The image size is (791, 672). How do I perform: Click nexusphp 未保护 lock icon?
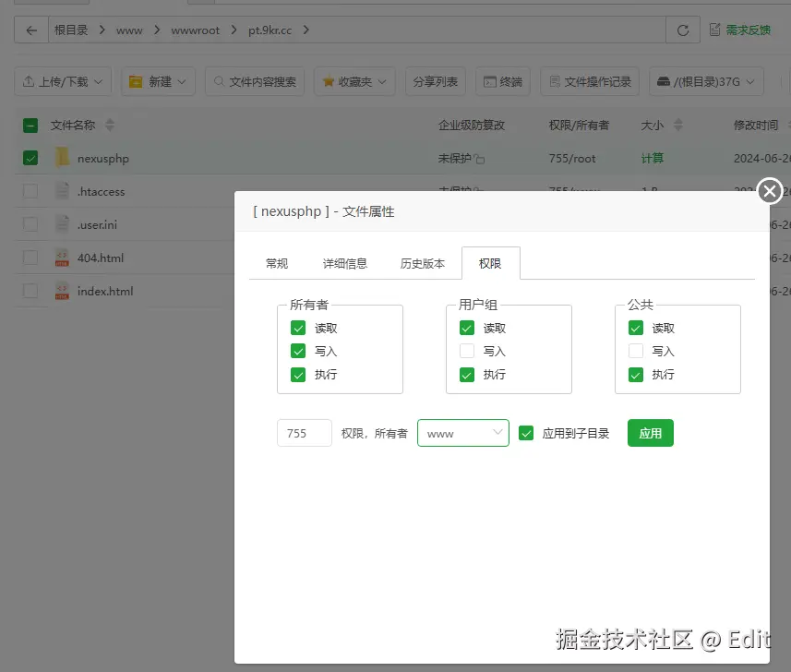coord(480,160)
